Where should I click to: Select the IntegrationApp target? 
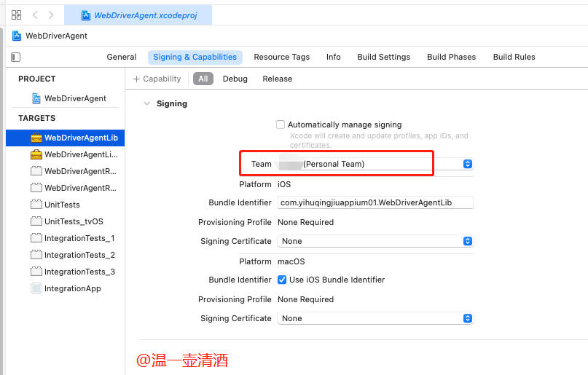pyautogui.click(x=66, y=288)
